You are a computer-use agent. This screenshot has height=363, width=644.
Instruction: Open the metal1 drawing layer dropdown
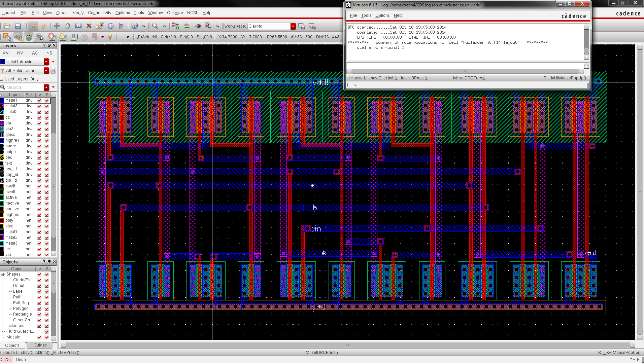coord(46,62)
